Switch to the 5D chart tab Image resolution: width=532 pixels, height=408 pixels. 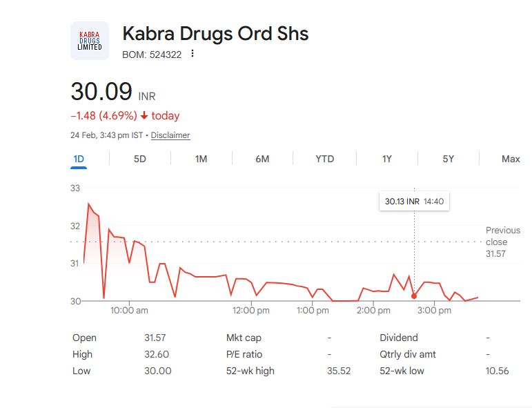(x=139, y=159)
